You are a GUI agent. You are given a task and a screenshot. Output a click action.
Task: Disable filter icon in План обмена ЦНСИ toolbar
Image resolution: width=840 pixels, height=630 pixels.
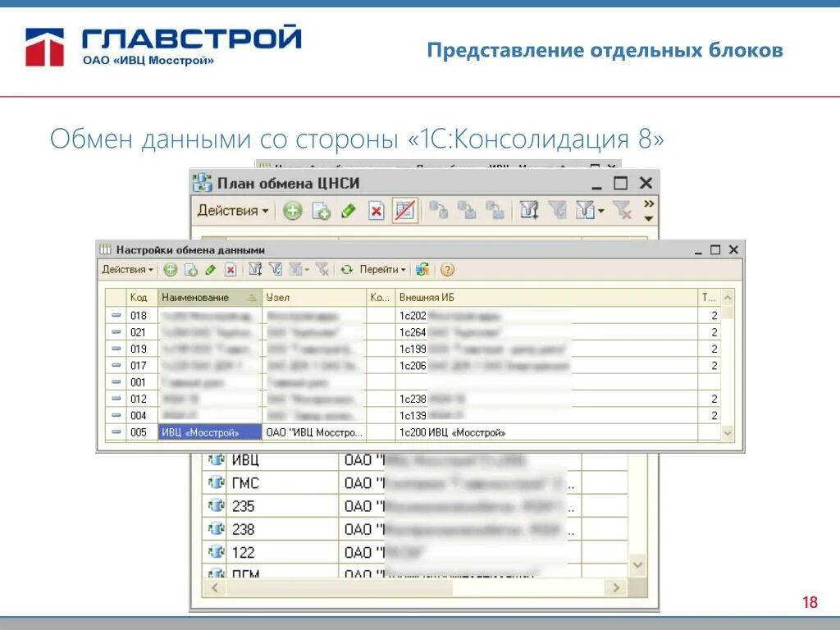click(x=622, y=211)
